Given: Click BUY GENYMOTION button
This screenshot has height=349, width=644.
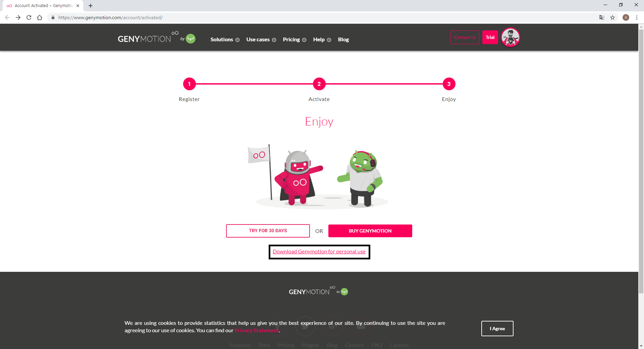Looking at the screenshot, I should 370,231.
